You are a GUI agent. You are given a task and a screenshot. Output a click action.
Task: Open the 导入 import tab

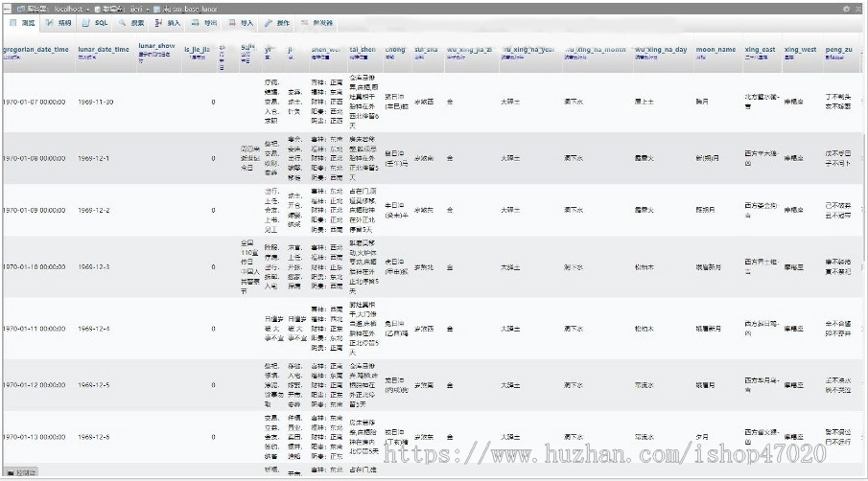click(x=241, y=23)
